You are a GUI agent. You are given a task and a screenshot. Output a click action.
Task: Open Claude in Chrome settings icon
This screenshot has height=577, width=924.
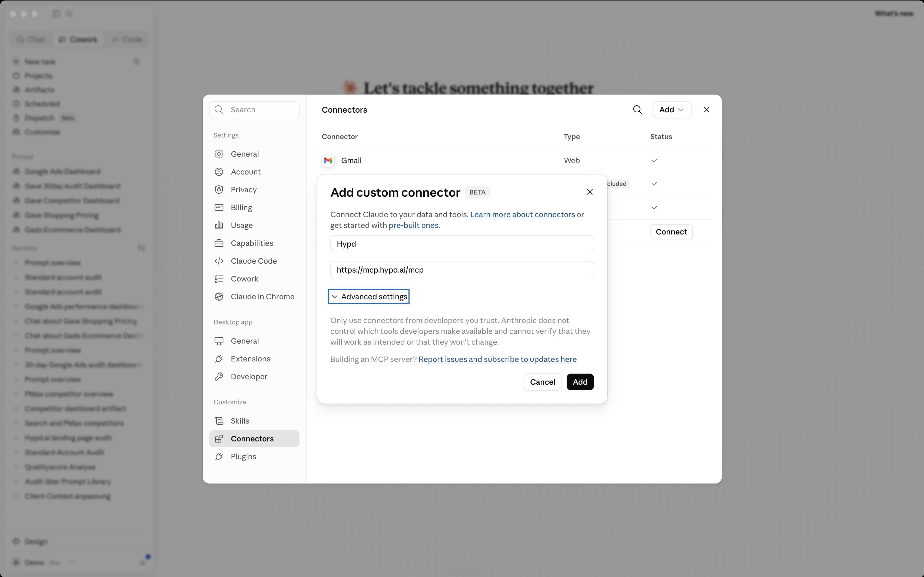[x=219, y=297]
